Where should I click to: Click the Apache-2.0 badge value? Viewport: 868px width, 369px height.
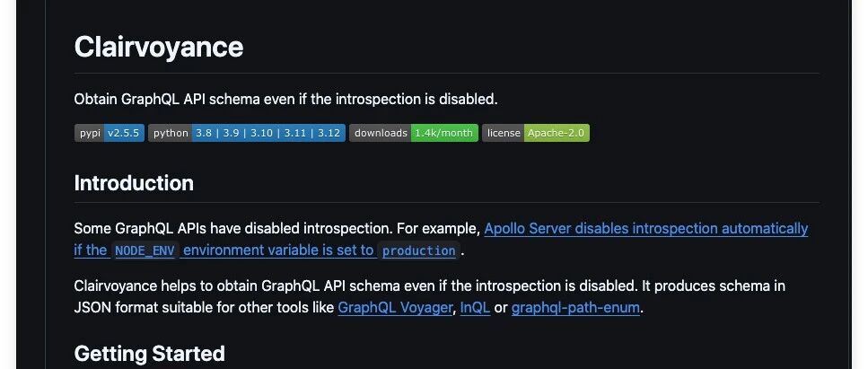tap(557, 133)
